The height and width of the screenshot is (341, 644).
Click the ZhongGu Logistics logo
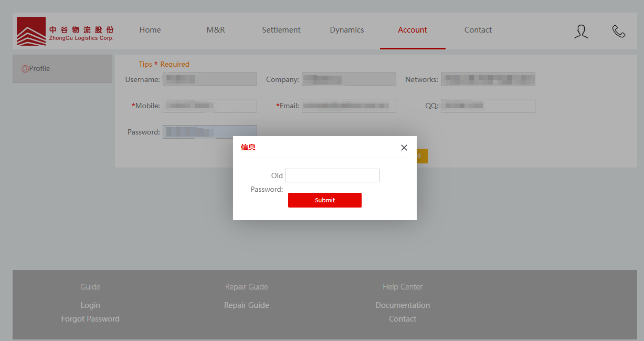tap(65, 31)
